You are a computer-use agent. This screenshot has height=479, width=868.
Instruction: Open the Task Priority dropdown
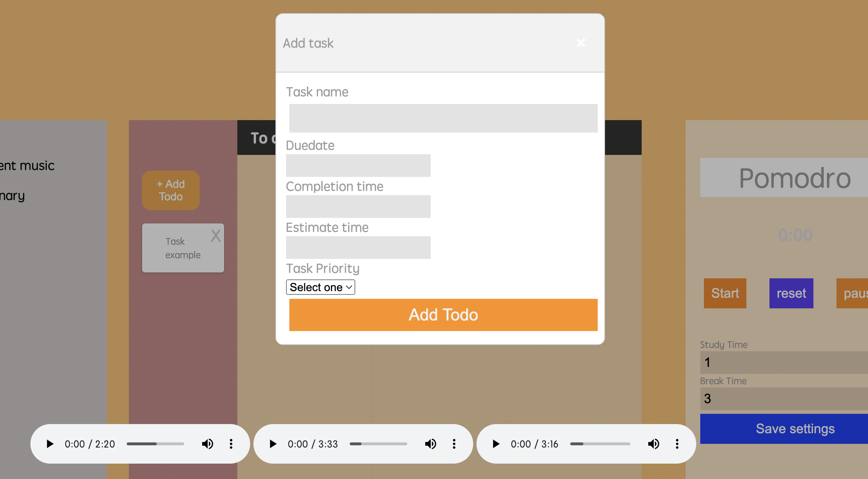[320, 287]
